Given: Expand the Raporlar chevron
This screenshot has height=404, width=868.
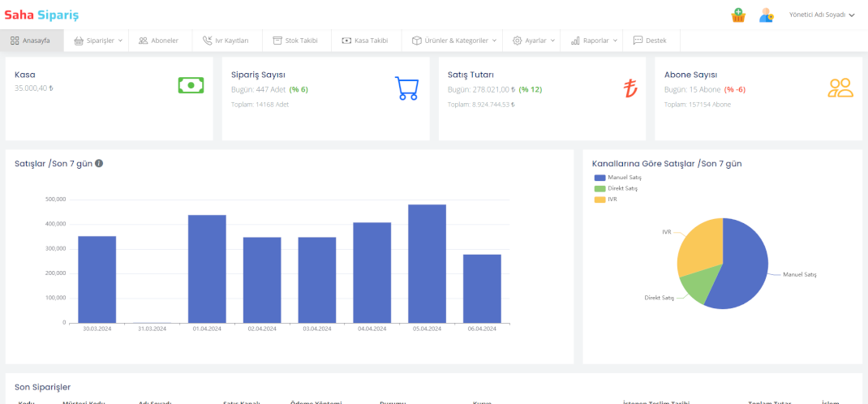Looking at the screenshot, I should click(615, 41).
